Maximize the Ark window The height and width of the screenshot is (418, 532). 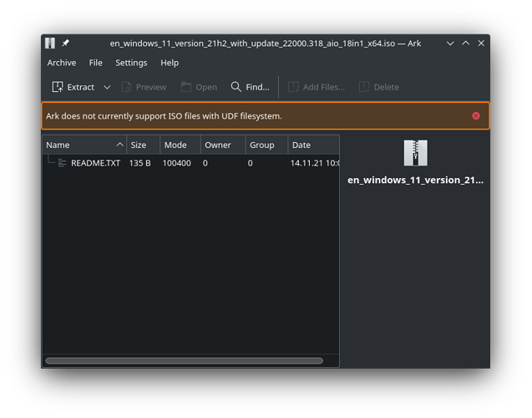[466, 43]
